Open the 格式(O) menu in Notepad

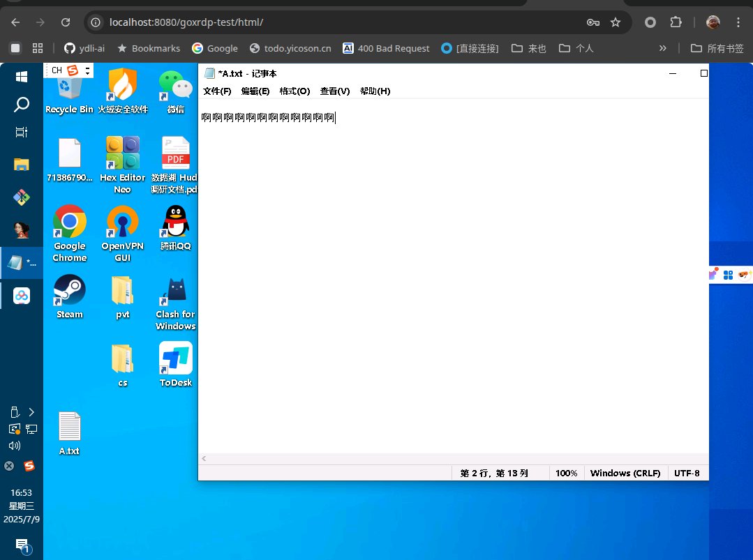(x=295, y=91)
